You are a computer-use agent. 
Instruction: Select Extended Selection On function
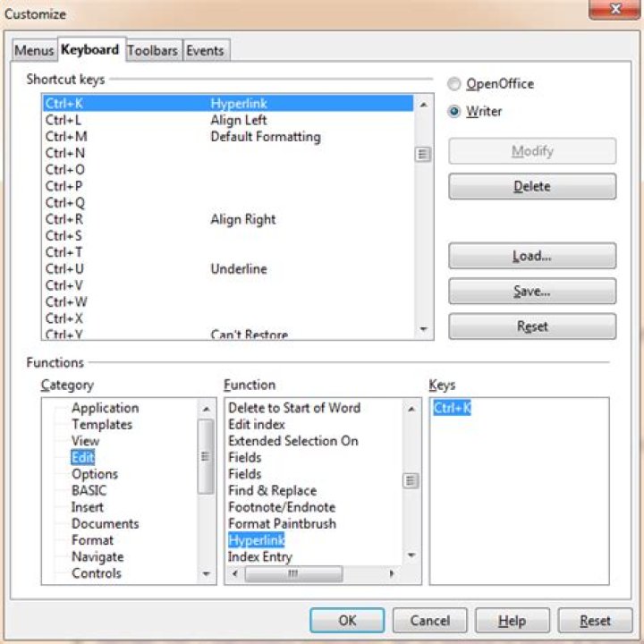pyautogui.click(x=293, y=441)
